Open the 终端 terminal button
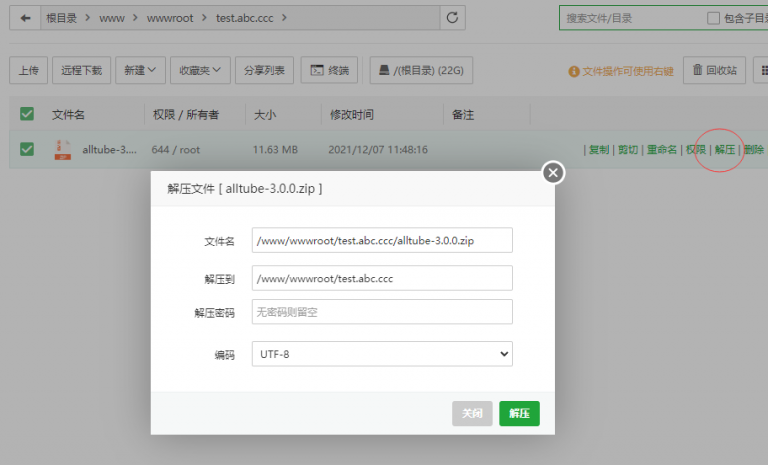768x465 pixels. click(329, 70)
